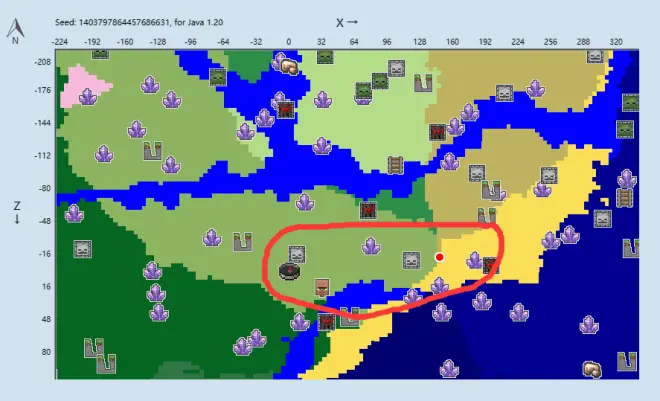
Task: Click the fossil icon in bottom-right corner
Action: pyautogui.click(x=592, y=369)
